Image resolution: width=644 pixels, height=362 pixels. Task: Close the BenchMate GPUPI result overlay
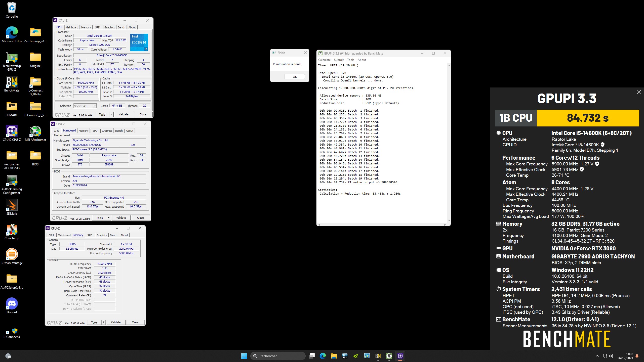pyautogui.click(x=638, y=92)
